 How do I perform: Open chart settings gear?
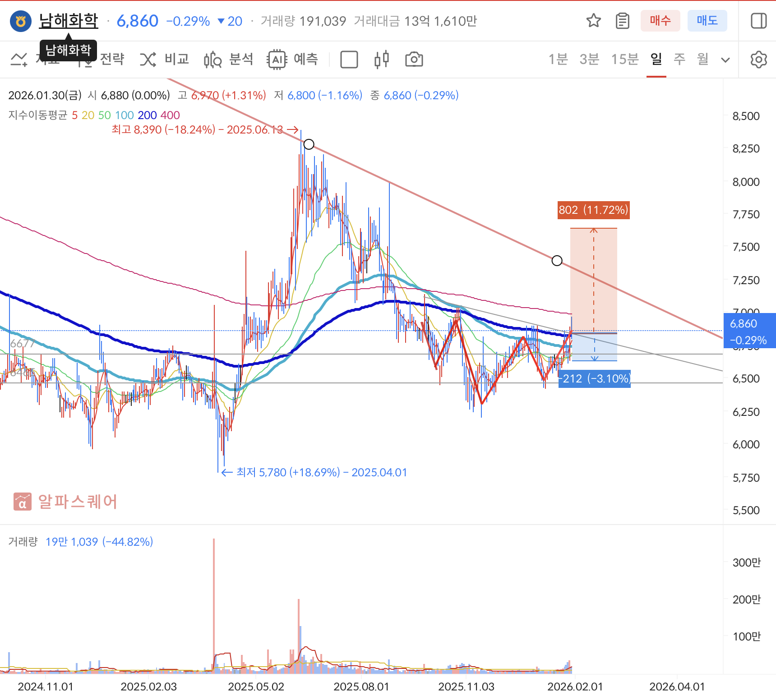pyautogui.click(x=758, y=60)
